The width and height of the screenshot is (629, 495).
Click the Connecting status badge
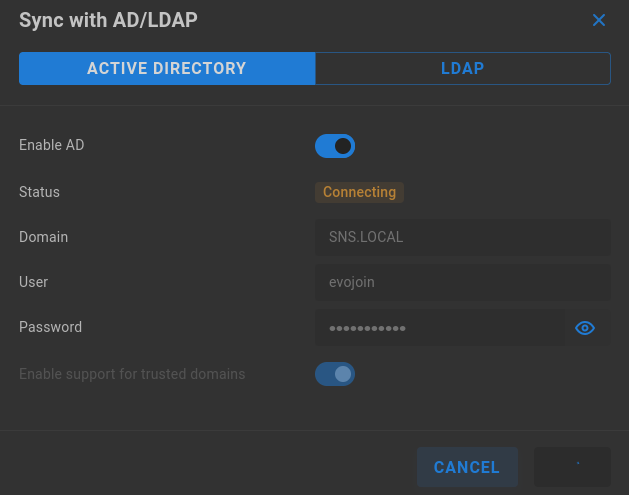(359, 192)
